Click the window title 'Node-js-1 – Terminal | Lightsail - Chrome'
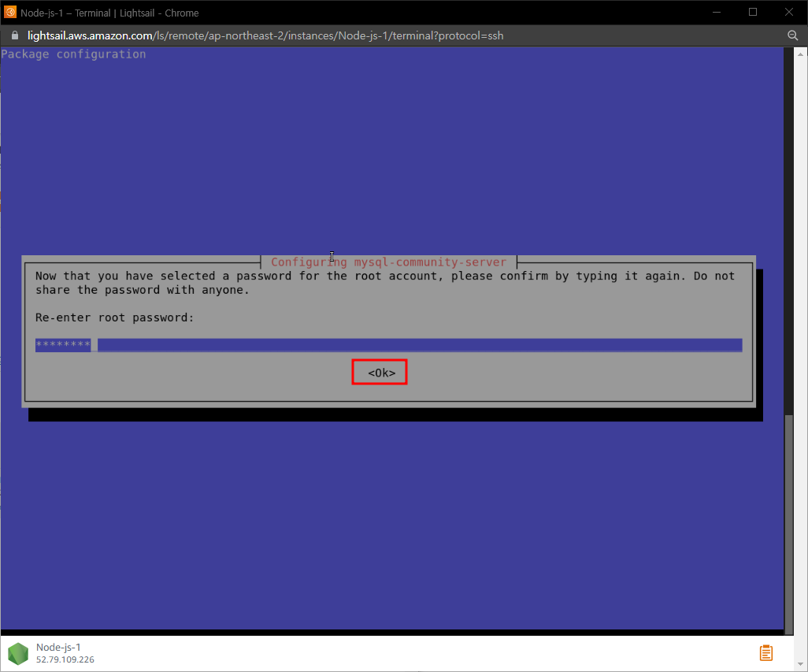 (109, 13)
